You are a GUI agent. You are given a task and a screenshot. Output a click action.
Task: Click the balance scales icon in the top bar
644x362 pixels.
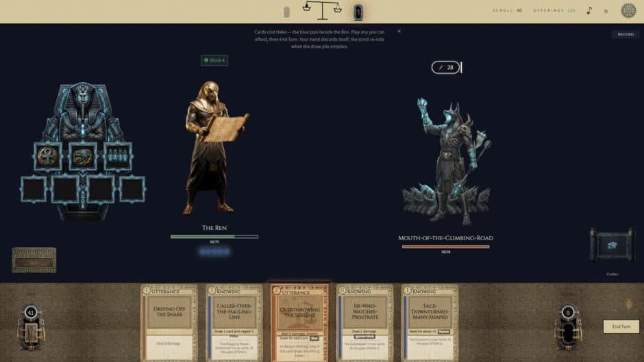click(x=323, y=10)
